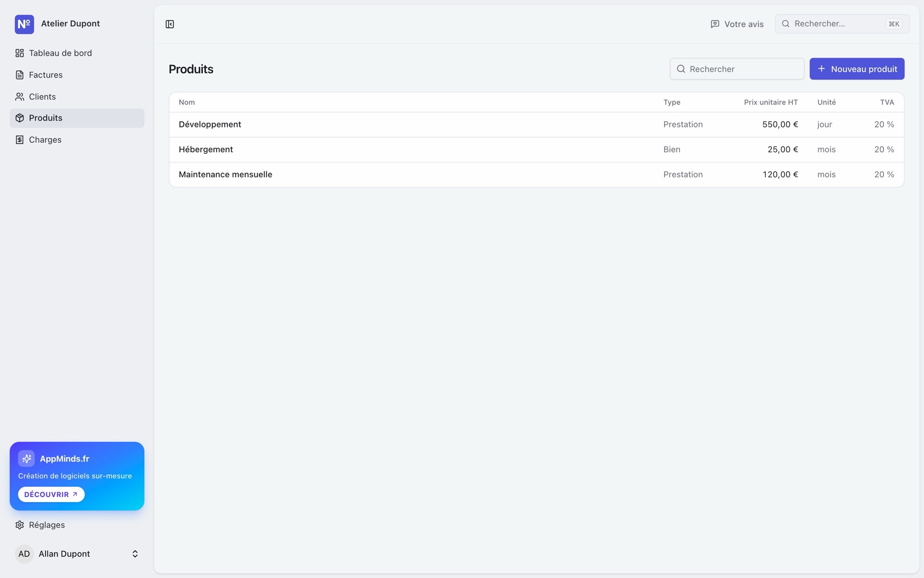Click the Type column header
The height and width of the screenshot is (578, 924).
(x=671, y=102)
